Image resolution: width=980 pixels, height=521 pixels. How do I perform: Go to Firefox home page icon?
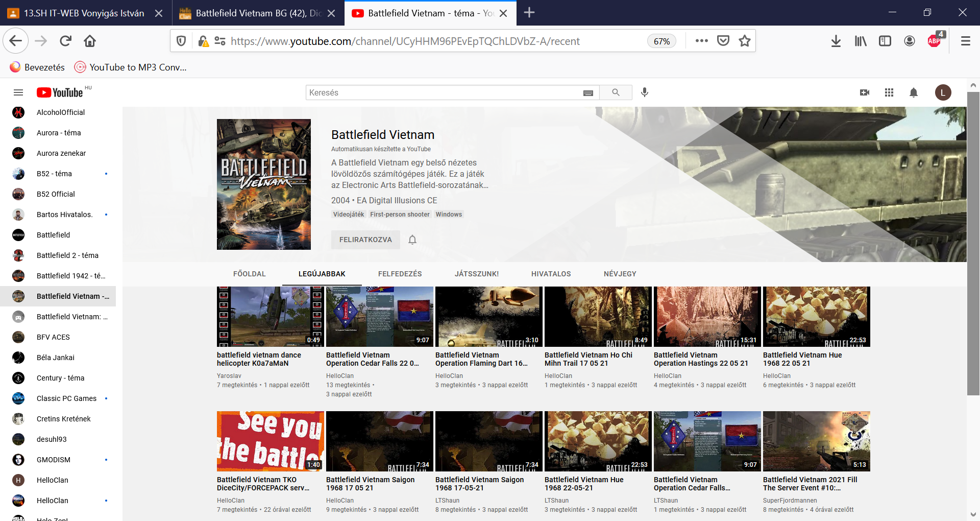pos(90,41)
